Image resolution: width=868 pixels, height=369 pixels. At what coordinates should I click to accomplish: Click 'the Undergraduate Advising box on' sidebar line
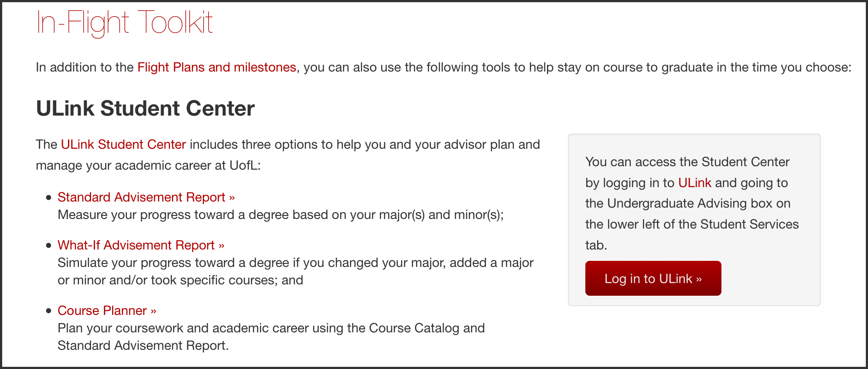pyautogui.click(x=687, y=203)
